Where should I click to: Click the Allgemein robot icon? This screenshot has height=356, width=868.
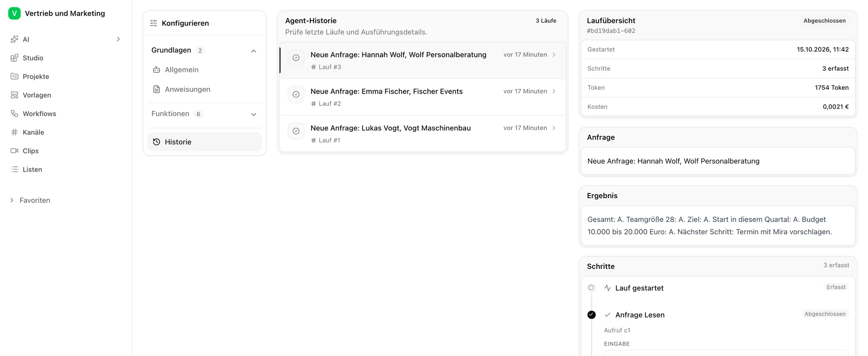click(157, 70)
